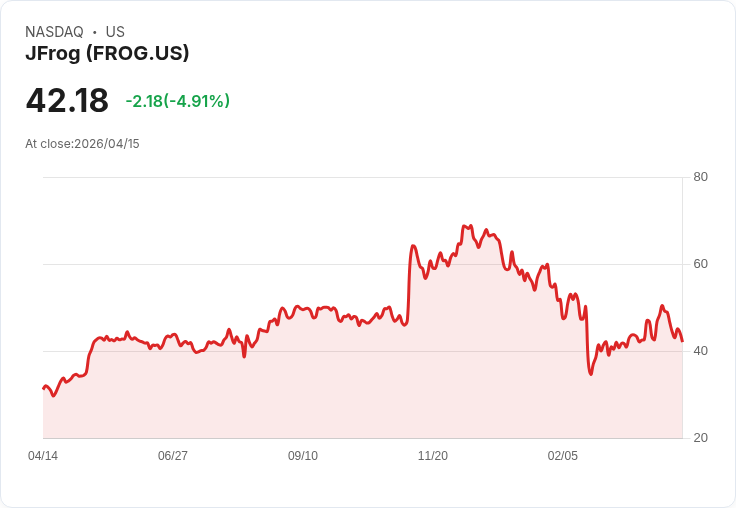The image size is (736, 508).
Task: Click the 20 y-axis label
Action: pyautogui.click(x=701, y=438)
